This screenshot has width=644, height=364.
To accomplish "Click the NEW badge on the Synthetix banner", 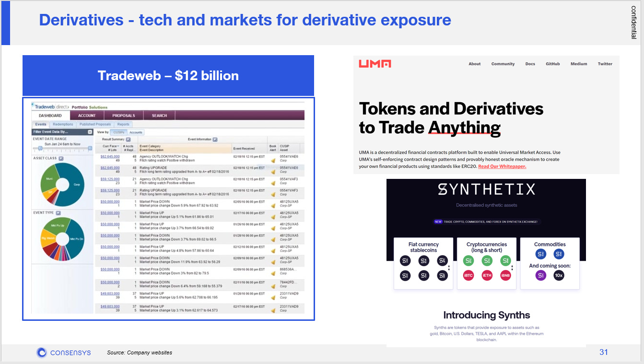I will tap(438, 222).
